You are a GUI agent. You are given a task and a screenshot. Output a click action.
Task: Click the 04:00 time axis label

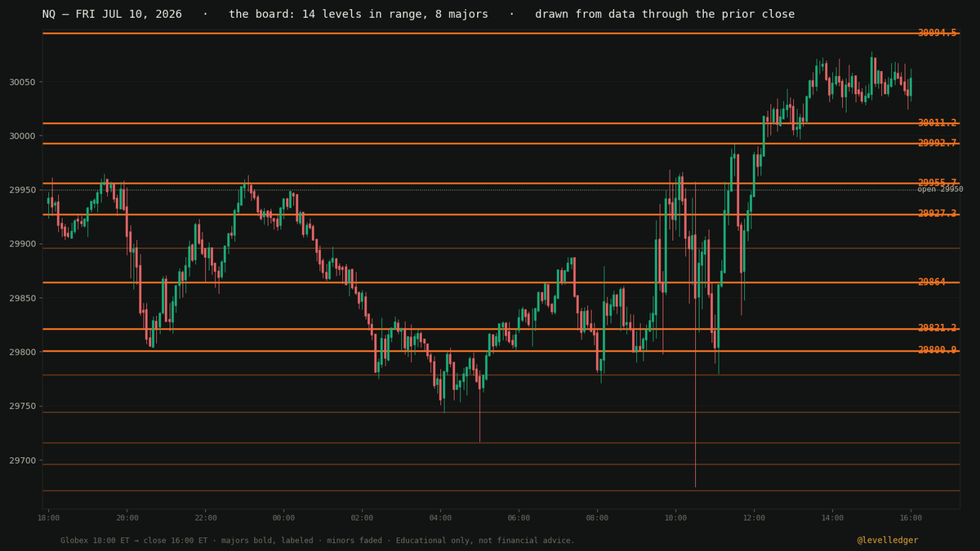[x=440, y=518]
